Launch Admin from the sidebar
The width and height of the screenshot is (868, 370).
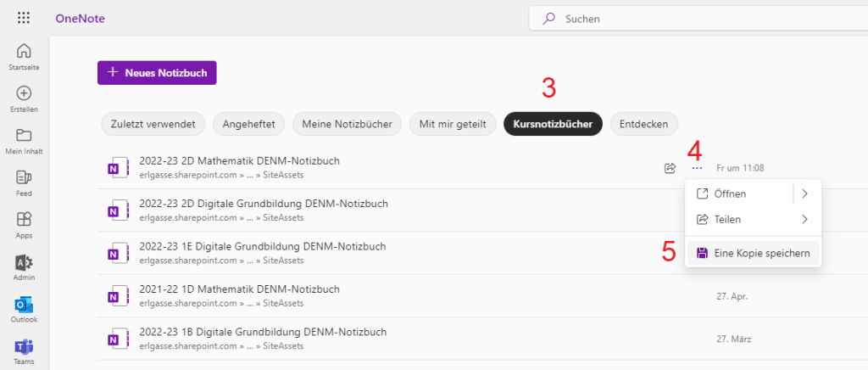click(24, 262)
